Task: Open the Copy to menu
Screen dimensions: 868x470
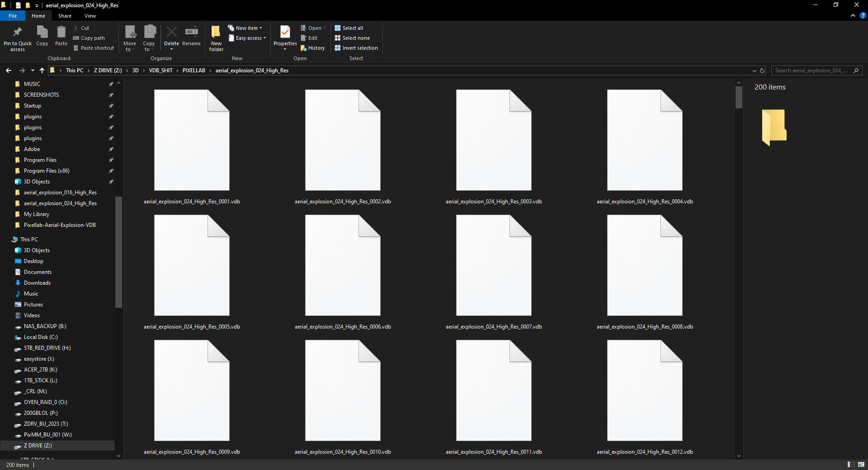Action: point(149,38)
